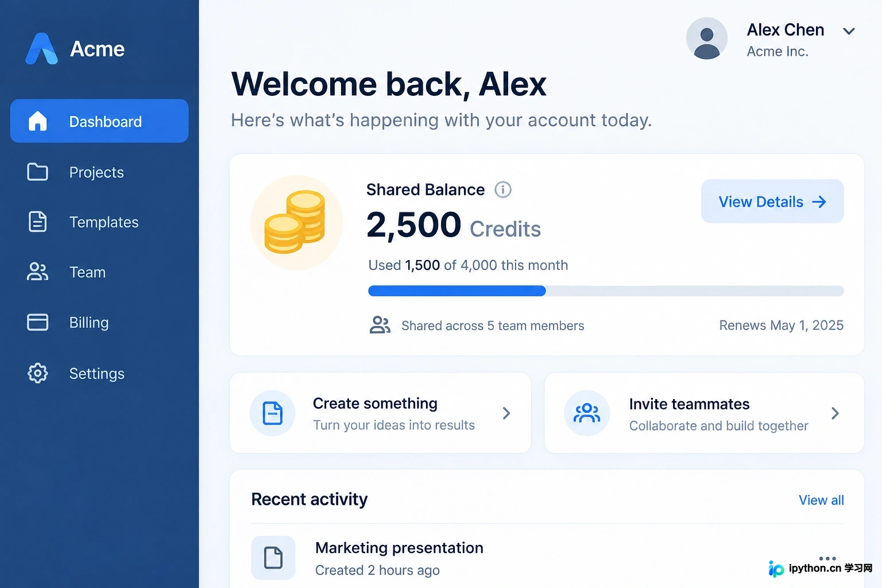Viewport: 882px width, 588px height.
Task: Click Shared across 5 team members text
Action: pos(493,326)
